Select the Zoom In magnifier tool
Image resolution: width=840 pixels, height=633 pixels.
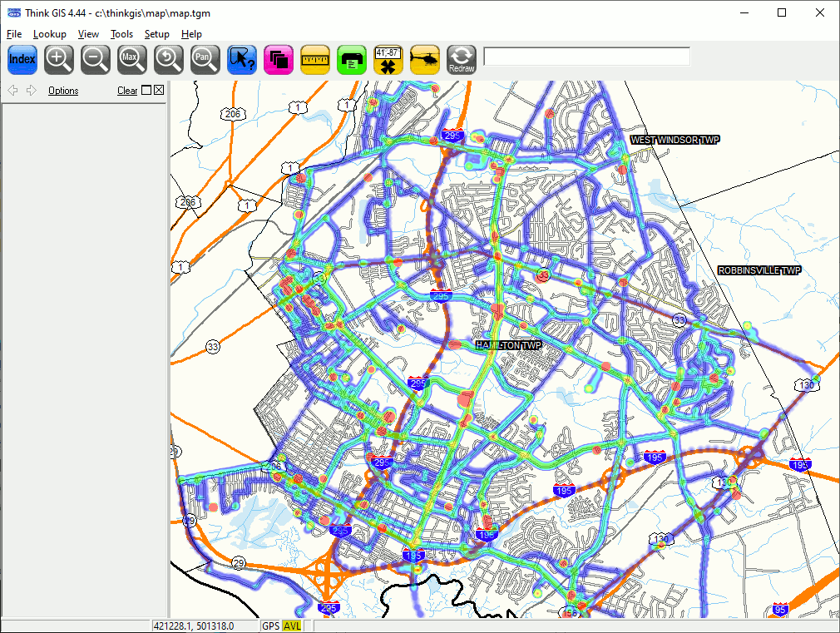point(59,59)
